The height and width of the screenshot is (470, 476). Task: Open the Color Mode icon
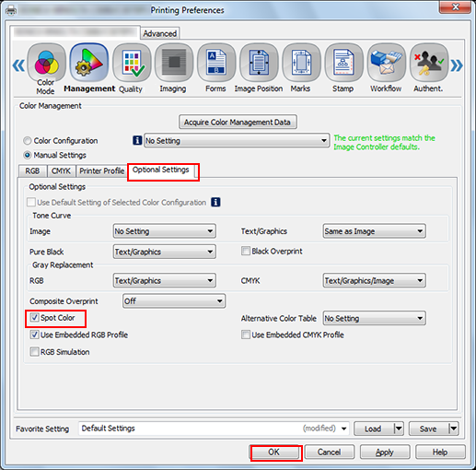46,64
